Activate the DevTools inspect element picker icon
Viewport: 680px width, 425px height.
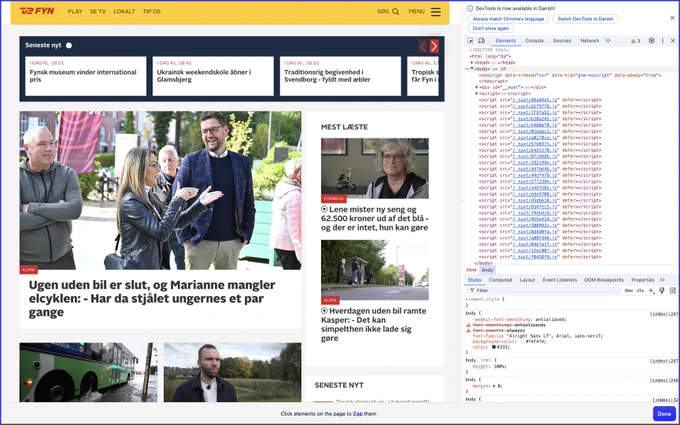click(470, 41)
